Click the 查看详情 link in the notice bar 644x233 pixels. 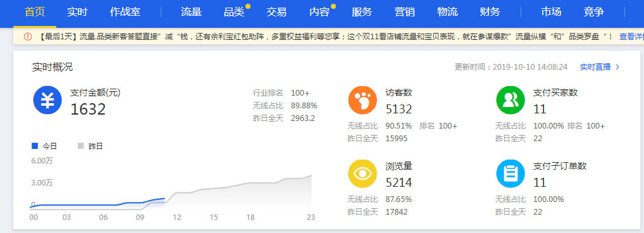[x=632, y=37]
